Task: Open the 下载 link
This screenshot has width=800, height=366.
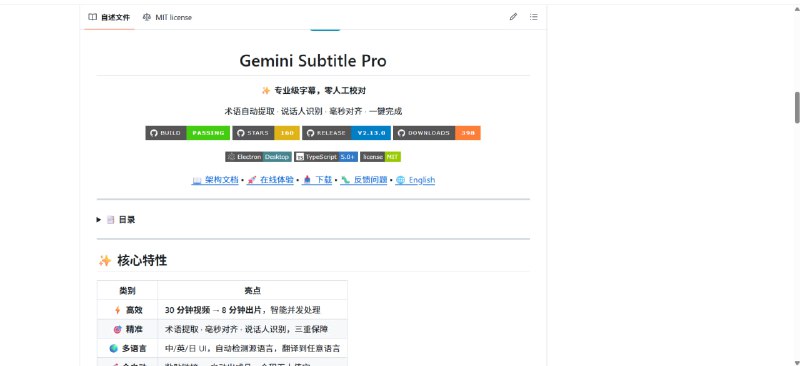Action: click(317, 180)
